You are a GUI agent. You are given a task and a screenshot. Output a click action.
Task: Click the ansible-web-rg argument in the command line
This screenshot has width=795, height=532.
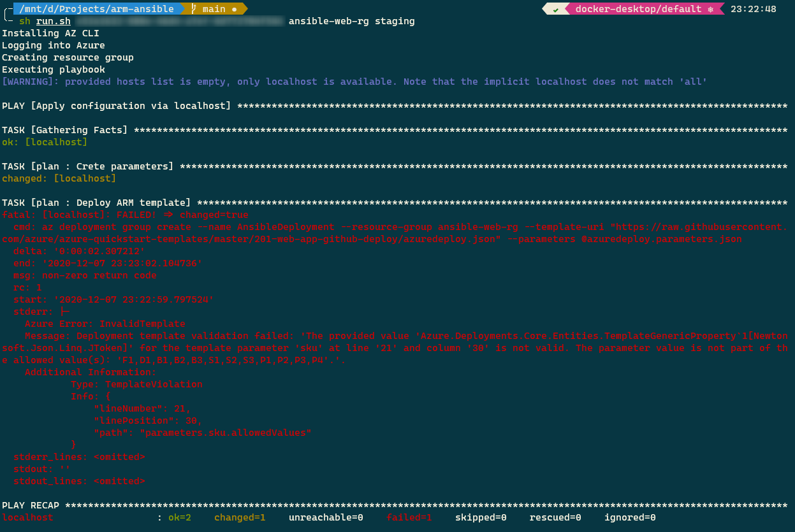(329, 21)
